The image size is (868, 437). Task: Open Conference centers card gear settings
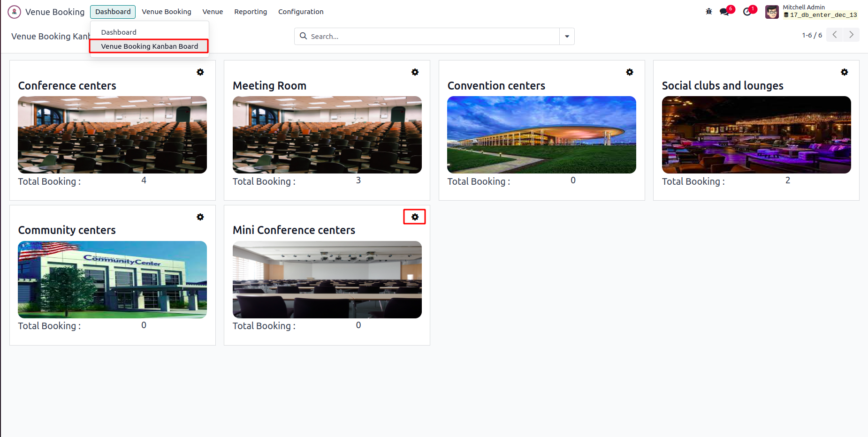tap(200, 72)
